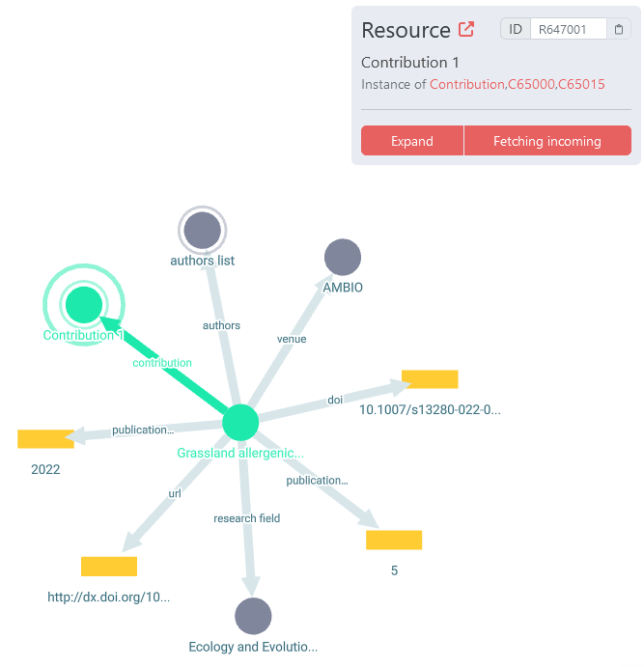Select the central Grassland allergenic paper node
644x667 pixels.
[240, 422]
